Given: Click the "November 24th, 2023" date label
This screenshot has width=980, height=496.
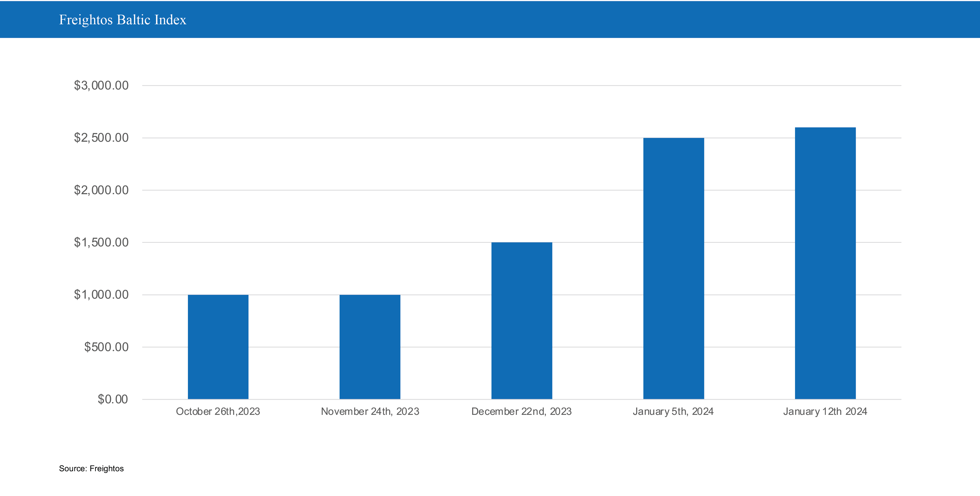Looking at the screenshot, I should pos(370,411).
